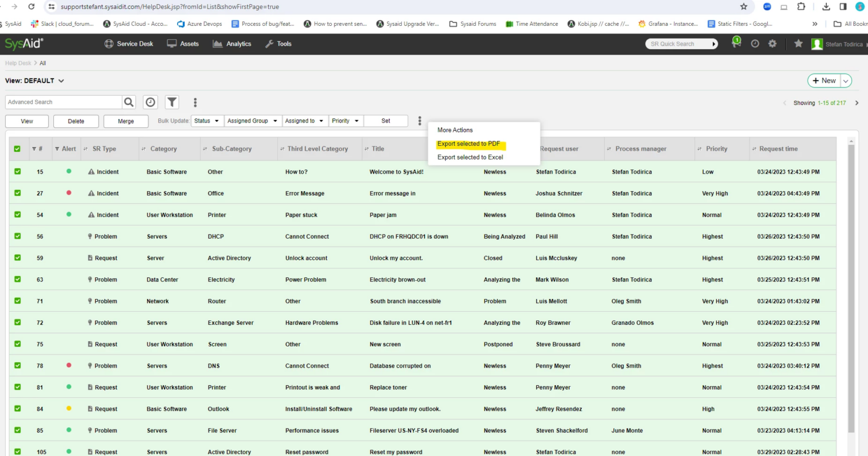Click the recent history clock icon

click(x=150, y=101)
